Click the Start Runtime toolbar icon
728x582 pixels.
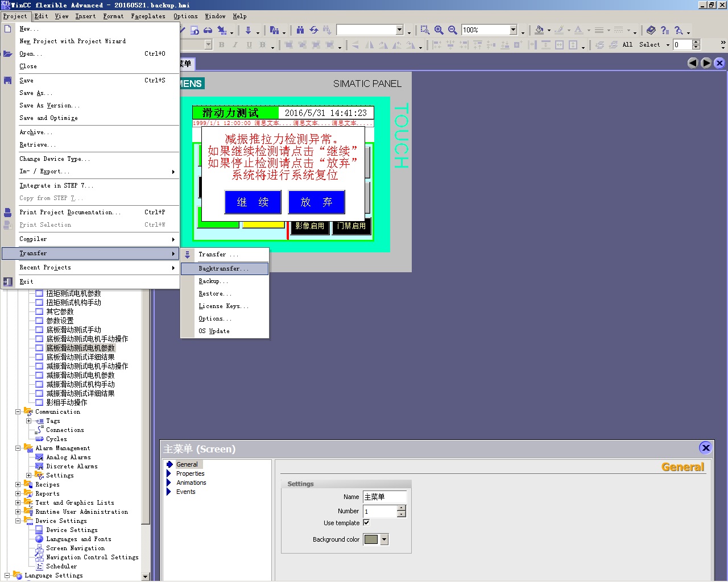tap(195, 30)
